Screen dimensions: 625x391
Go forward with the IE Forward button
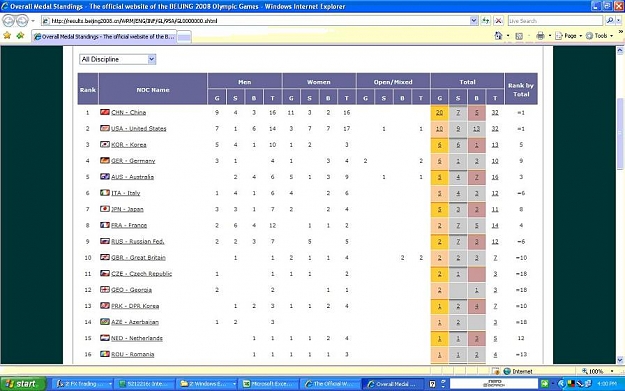click(x=22, y=20)
